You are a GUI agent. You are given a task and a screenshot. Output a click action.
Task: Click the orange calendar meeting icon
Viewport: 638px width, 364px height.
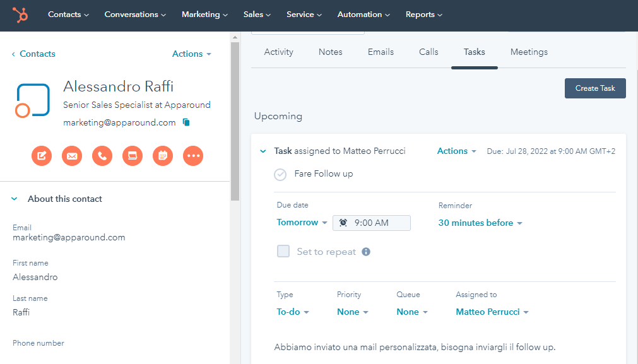(163, 156)
